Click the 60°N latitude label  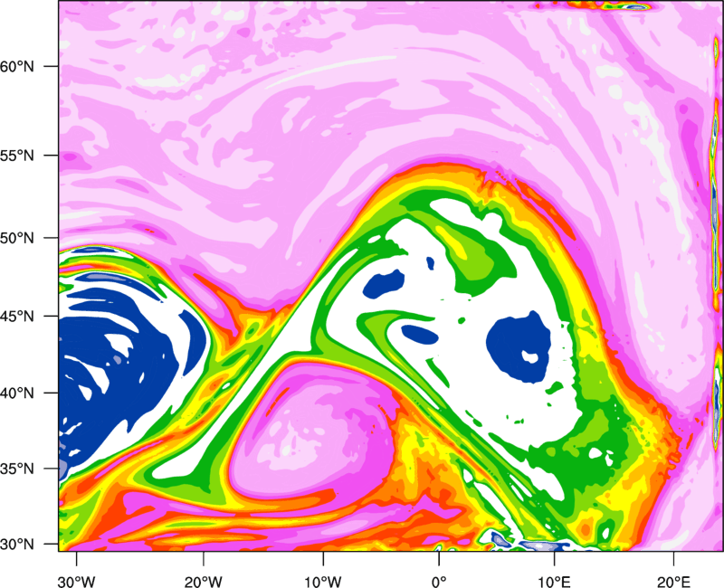coord(17,66)
